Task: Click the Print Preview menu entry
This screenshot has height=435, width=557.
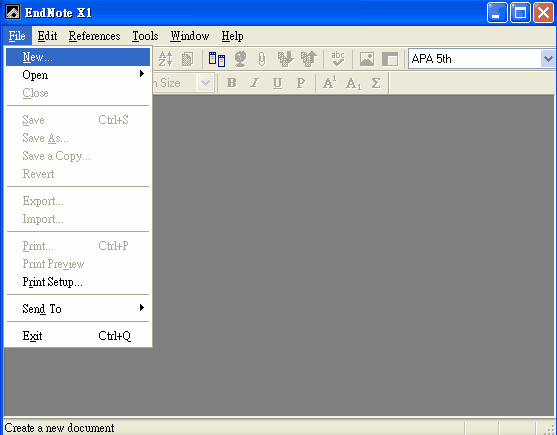Action: (x=78, y=264)
